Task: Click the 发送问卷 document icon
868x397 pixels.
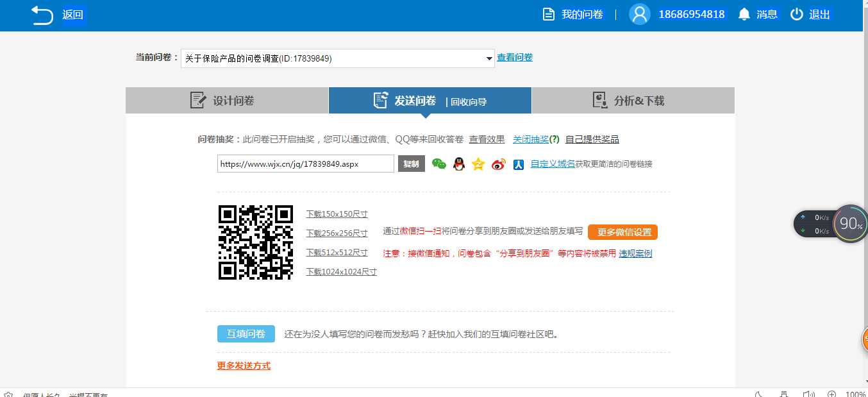Action: [381, 100]
